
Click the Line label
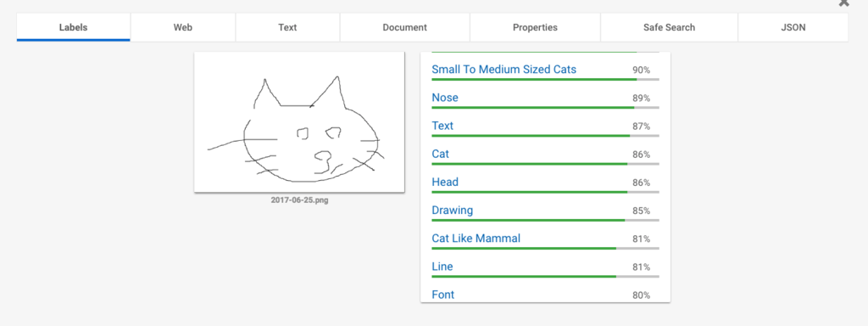point(442,267)
